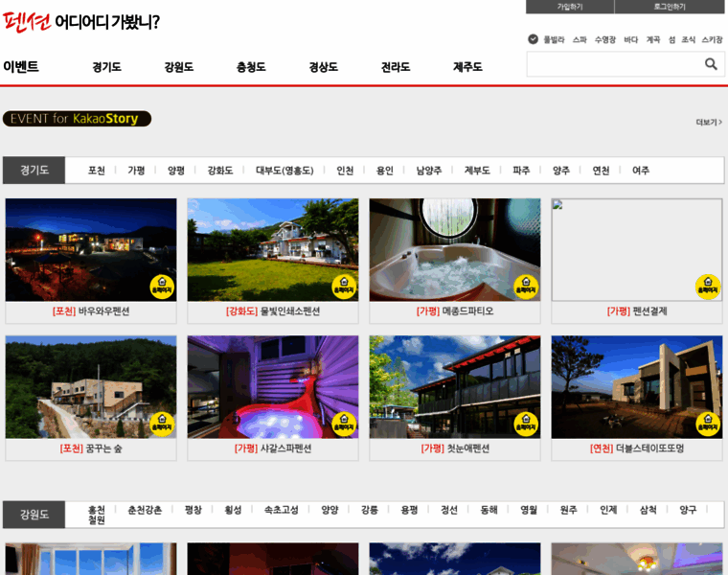
Task: Select 정선 region link
Action: 449,510
